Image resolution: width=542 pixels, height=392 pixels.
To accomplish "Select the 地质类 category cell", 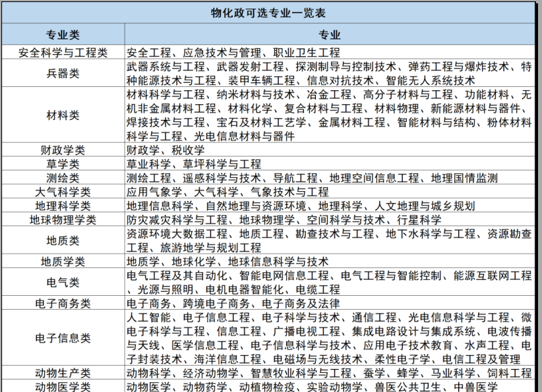I will click(63, 240).
